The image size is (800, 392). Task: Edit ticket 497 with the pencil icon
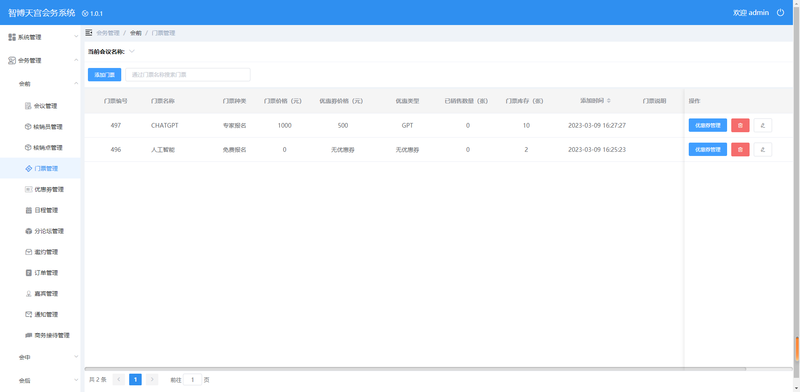pyautogui.click(x=762, y=126)
